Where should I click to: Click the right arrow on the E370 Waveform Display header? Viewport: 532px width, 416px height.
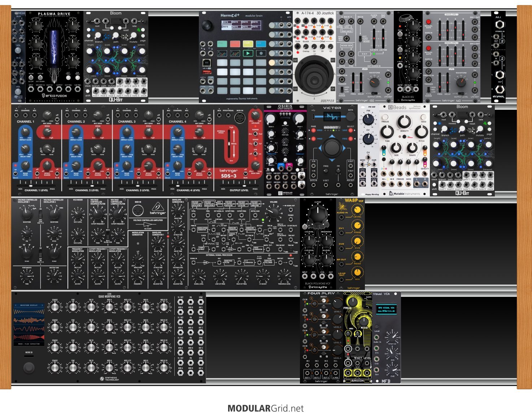click(42, 305)
